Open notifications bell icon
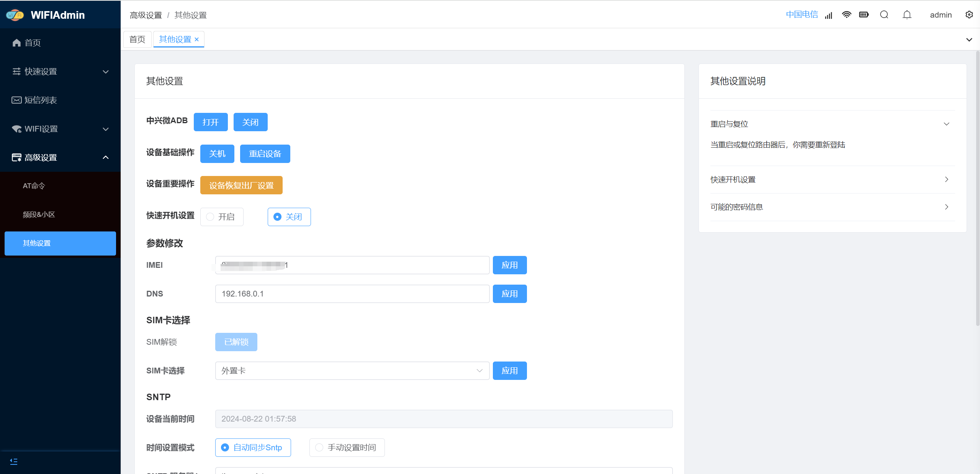The image size is (980, 474). point(907,15)
